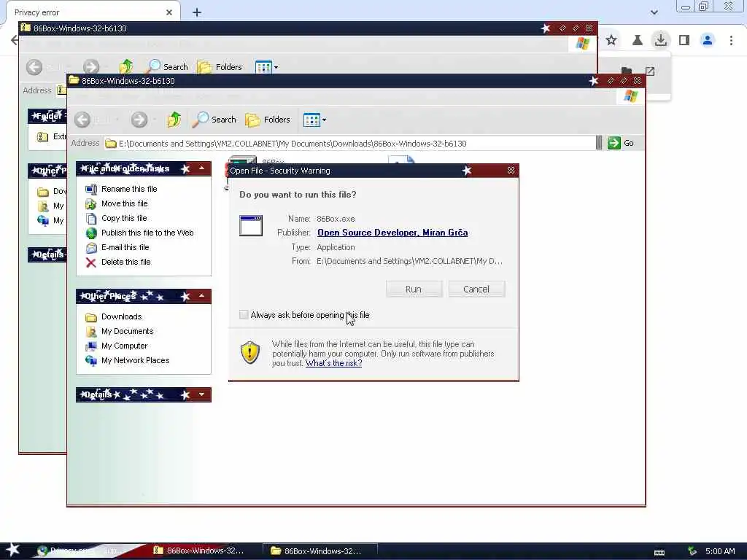747x560 pixels.
Task: Click the address bar path field
Action: pos(350,144)
